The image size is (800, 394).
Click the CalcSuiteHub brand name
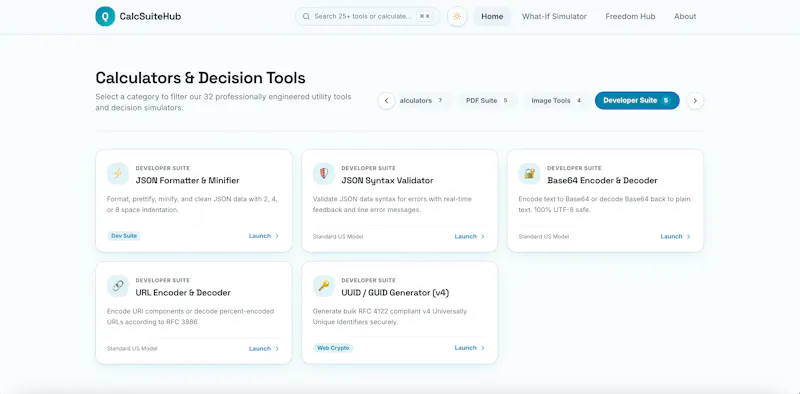click(150, 16)
